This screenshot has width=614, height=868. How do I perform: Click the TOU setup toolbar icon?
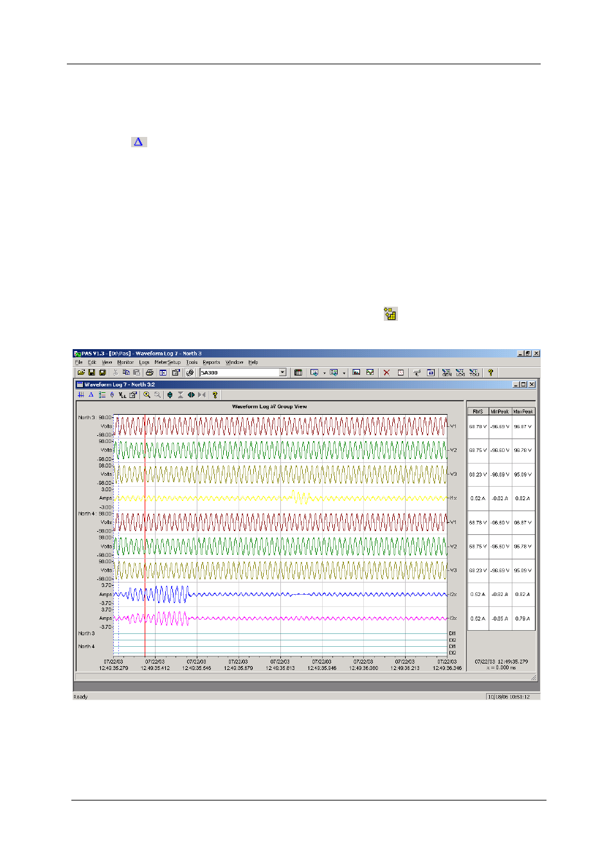click(x=474, y=373)
